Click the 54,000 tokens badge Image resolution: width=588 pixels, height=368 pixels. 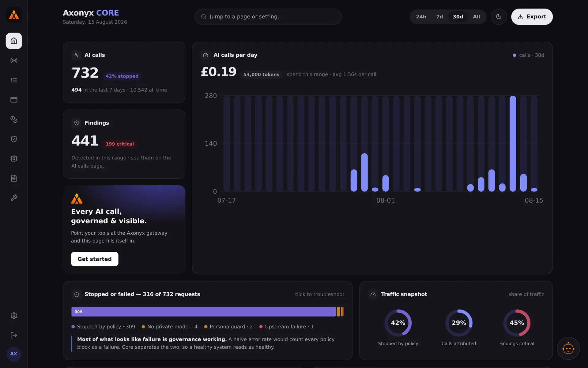(x=261, y=74)
